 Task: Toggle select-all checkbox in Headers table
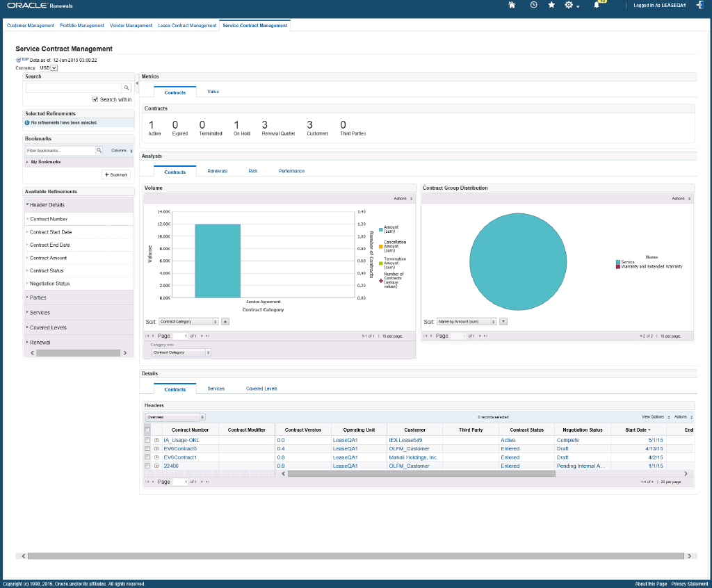click(x=147, y=430)
